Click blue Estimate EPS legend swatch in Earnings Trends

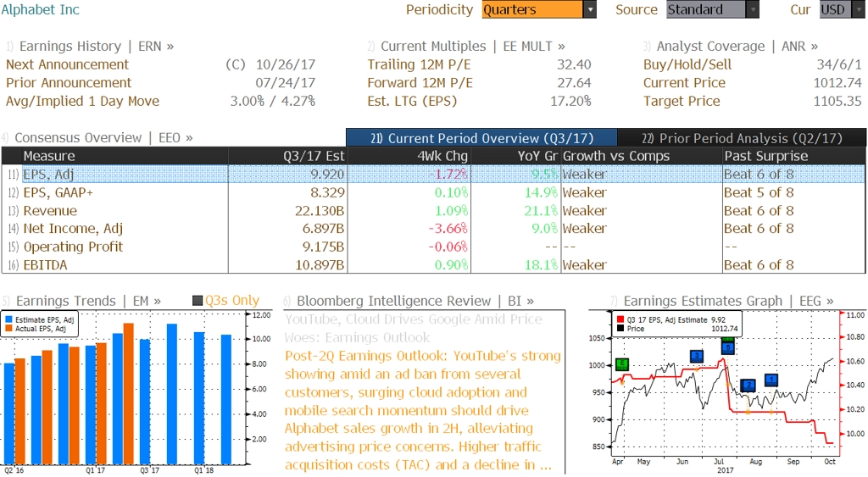click(x=8, y=319)
